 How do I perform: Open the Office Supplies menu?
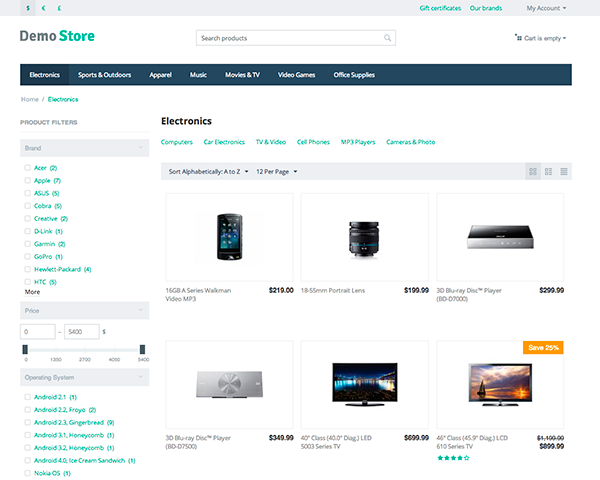pyautogui.click(x=354, y=75)
